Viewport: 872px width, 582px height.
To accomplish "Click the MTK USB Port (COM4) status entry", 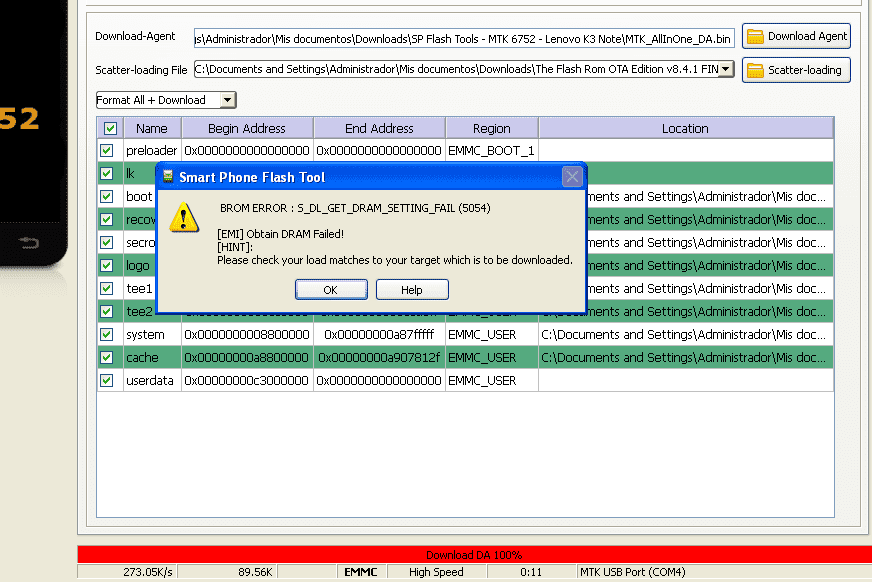I will click(x=633, y=572).
